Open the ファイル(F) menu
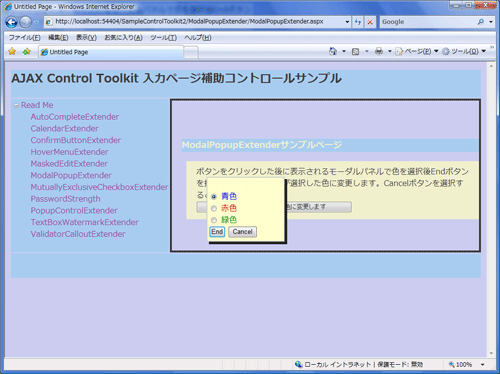This screenshot has height=374, width=500. click(x=24, y=38)
